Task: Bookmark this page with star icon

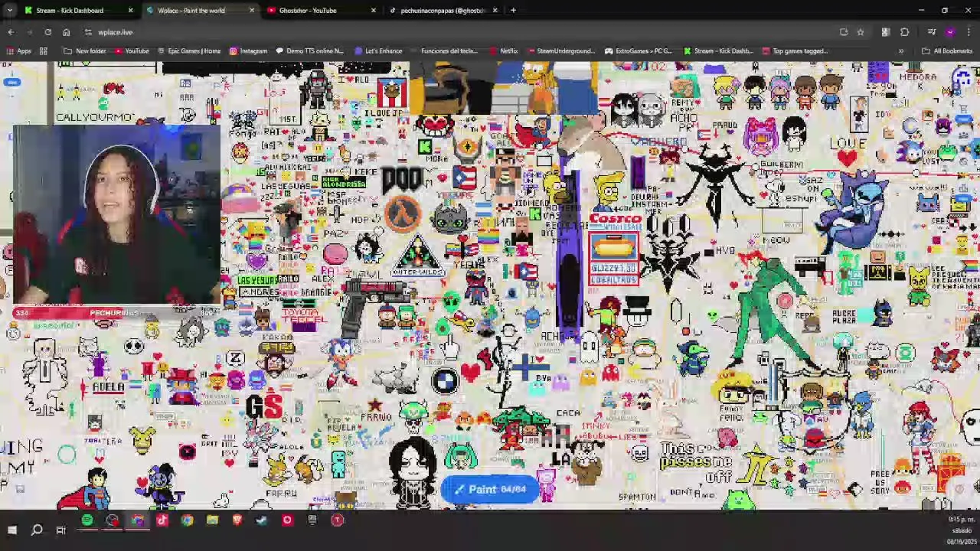Action: 861,32
